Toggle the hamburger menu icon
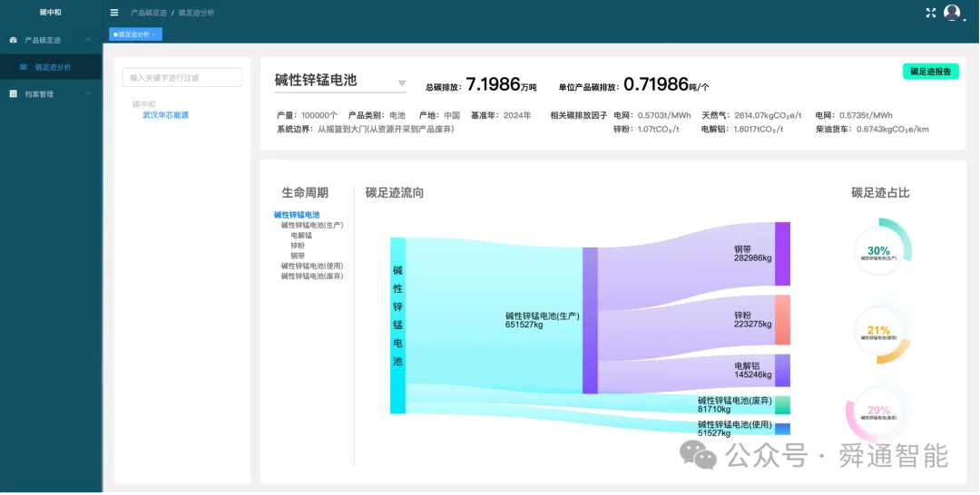980x495 pixels. (x=114, y=13)
